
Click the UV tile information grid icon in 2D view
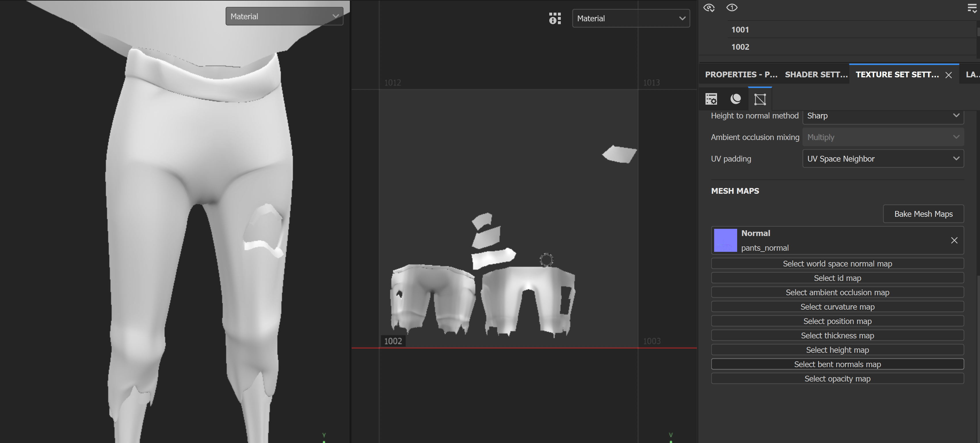click(555, 18)
